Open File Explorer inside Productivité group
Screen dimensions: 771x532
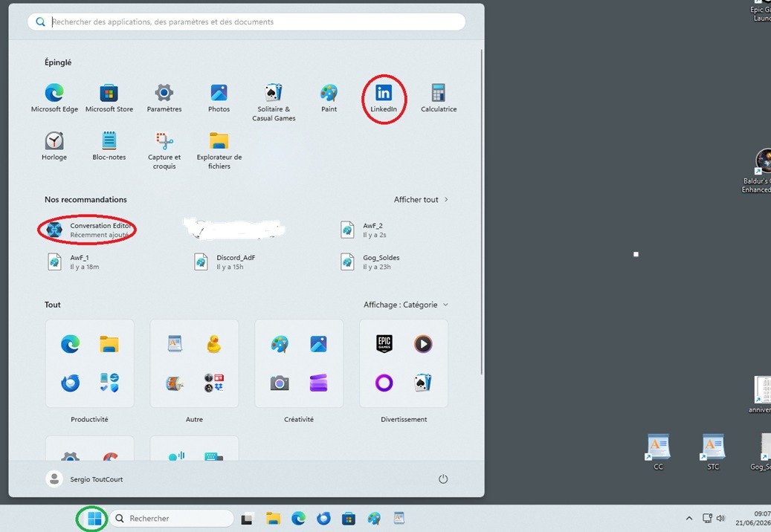click(109, 344)
